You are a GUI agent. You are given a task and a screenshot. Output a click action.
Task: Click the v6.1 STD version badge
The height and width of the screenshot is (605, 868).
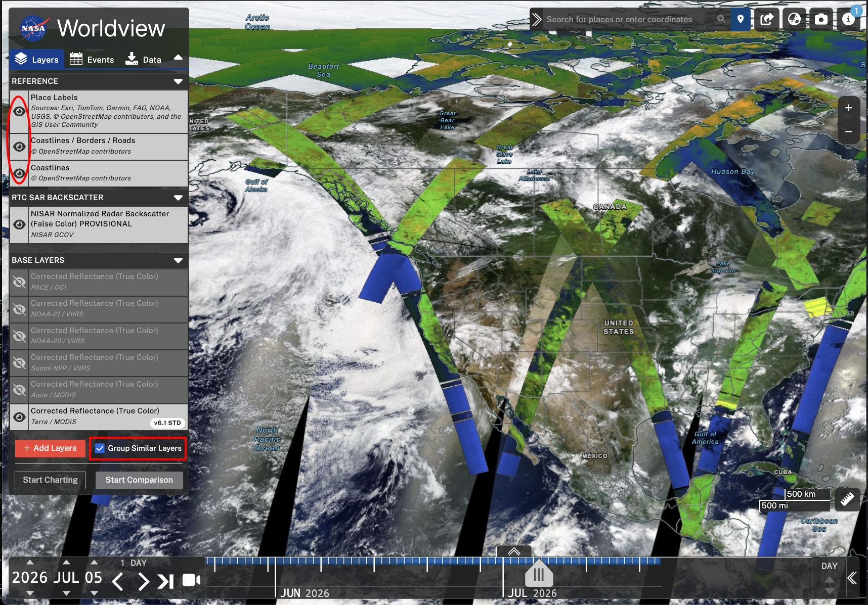pyautogui.click(x=167, y=423)
